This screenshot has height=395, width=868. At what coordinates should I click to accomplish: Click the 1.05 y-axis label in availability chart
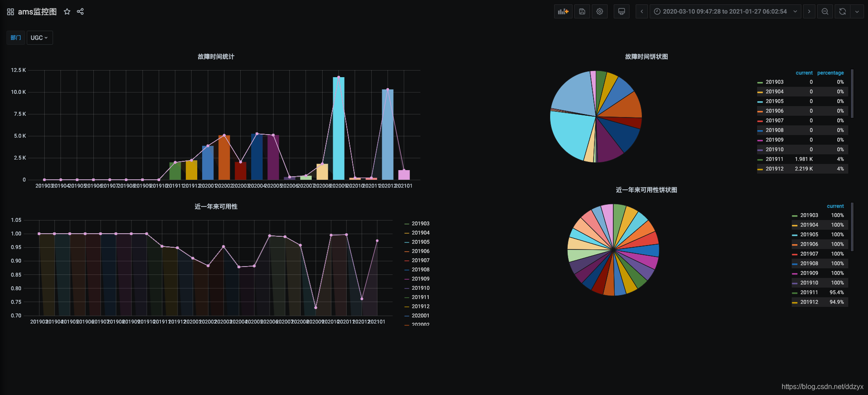coord(16,220)
